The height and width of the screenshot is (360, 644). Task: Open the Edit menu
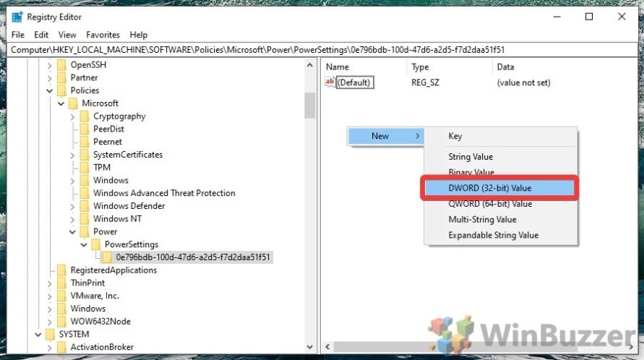[41, 35]
